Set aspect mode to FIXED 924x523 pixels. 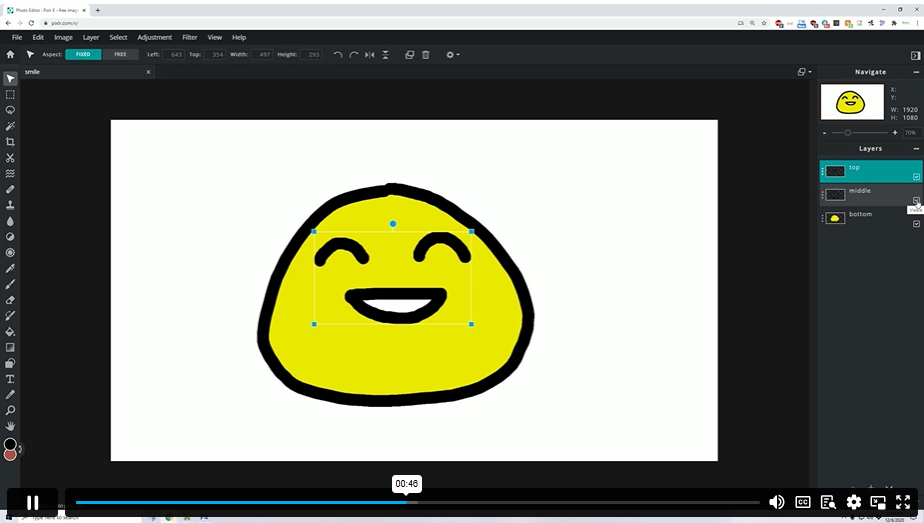[x=83, y=54]
